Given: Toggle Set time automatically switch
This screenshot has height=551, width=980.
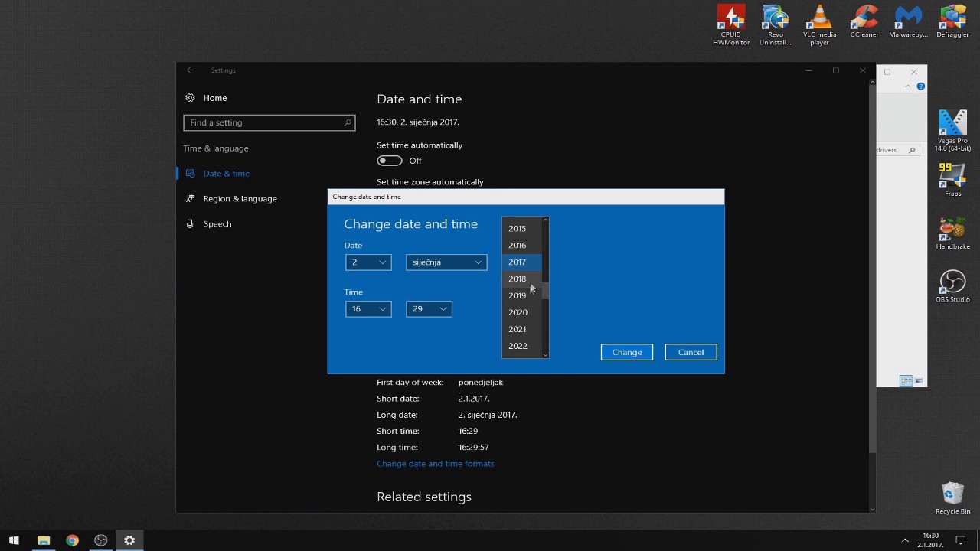Looking at the screenshot, I should tap(390, 161).
